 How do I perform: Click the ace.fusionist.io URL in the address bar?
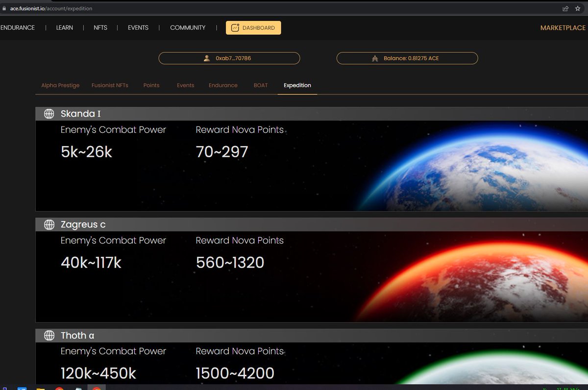[x=51, y=8]
